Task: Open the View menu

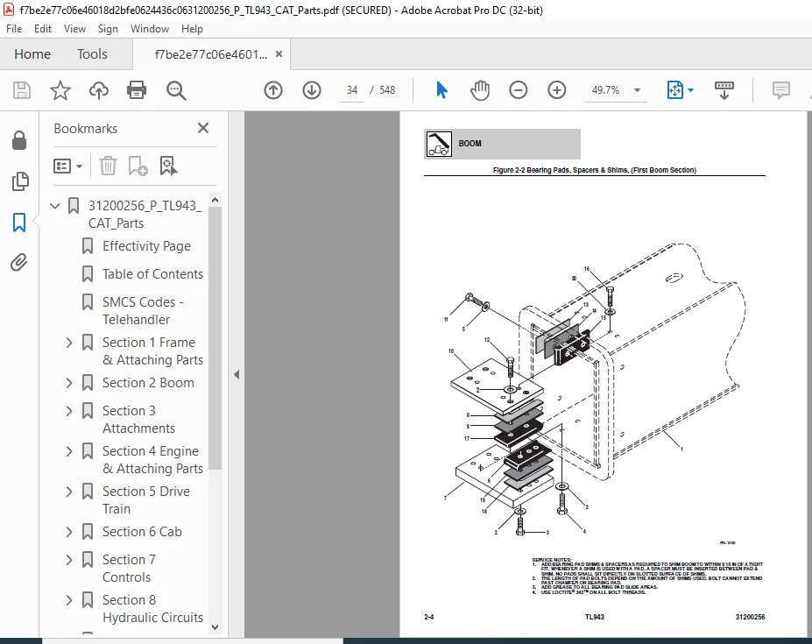Action: tap(74, 29)
